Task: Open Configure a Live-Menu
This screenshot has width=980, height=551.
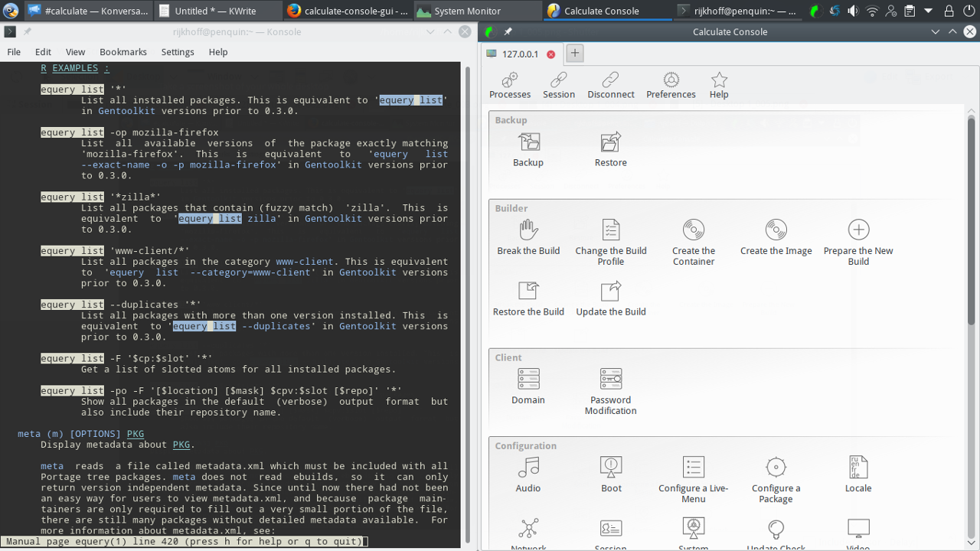Action: coord(694,480)
